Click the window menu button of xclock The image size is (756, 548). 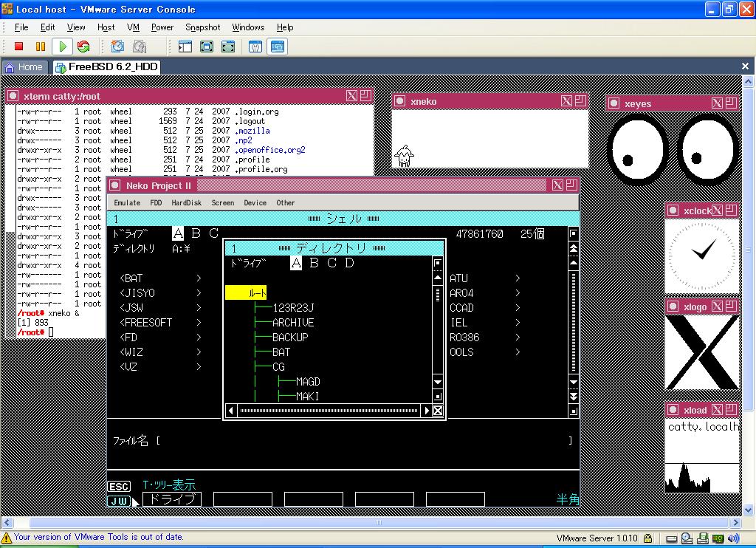(673, 210)
